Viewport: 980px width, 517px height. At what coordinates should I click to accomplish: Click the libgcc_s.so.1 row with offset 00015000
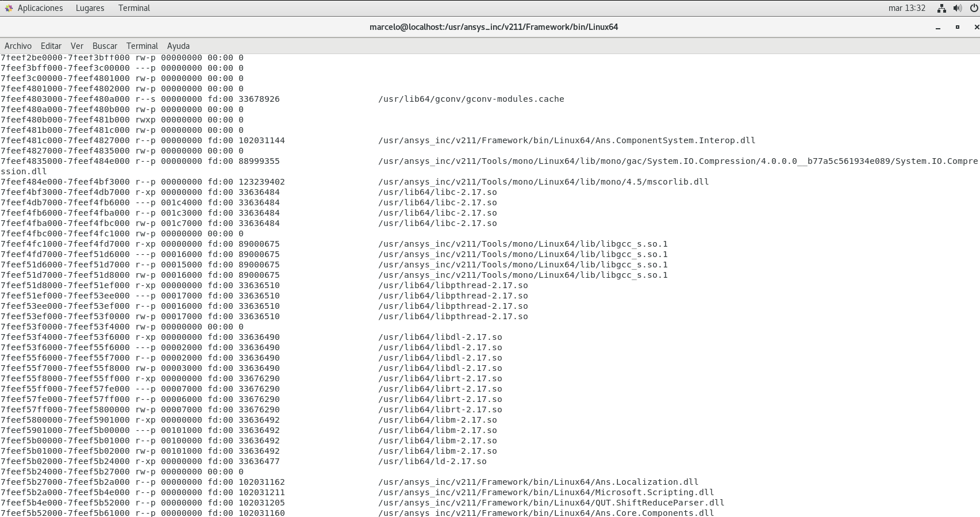(334, 265)
